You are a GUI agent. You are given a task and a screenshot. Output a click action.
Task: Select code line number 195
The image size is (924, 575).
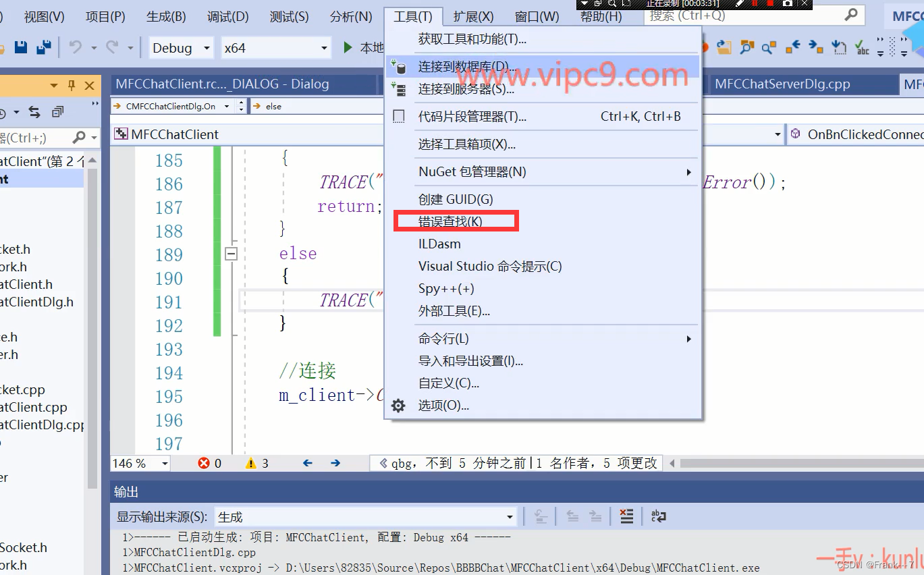169,397
